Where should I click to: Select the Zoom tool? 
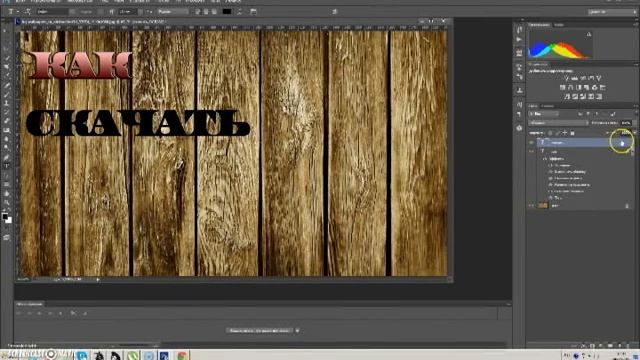click(7, 202)
